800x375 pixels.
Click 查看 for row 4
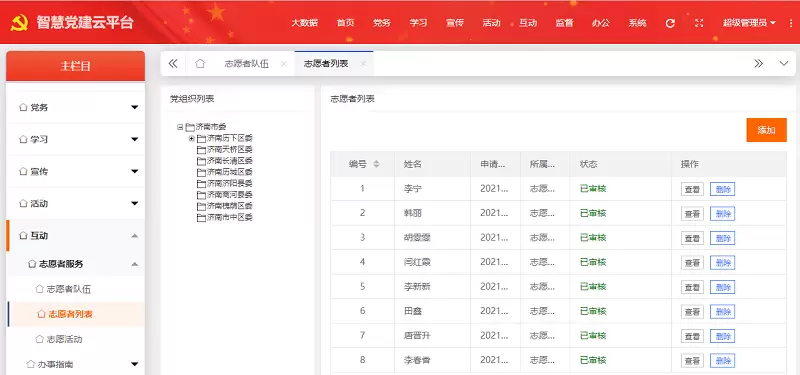click(x=692, y=263)
